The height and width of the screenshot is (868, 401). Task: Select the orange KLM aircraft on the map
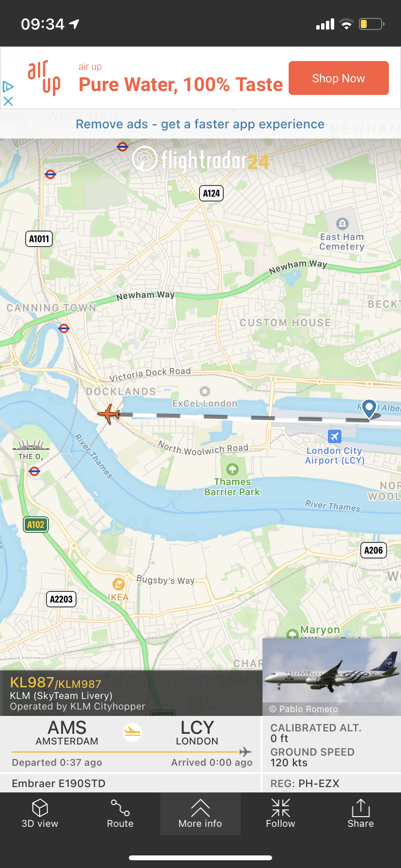click(109, 414)
